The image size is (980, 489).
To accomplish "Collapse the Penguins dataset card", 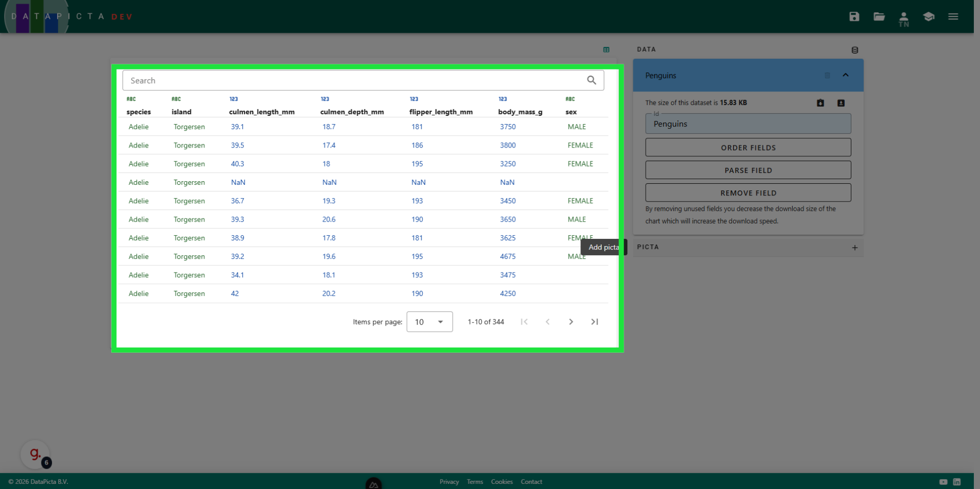I will click(846, 75).
